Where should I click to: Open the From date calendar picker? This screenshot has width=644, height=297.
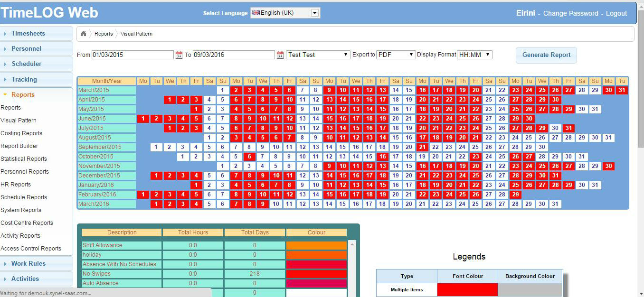pyautogui.click(x=179, y=55)
